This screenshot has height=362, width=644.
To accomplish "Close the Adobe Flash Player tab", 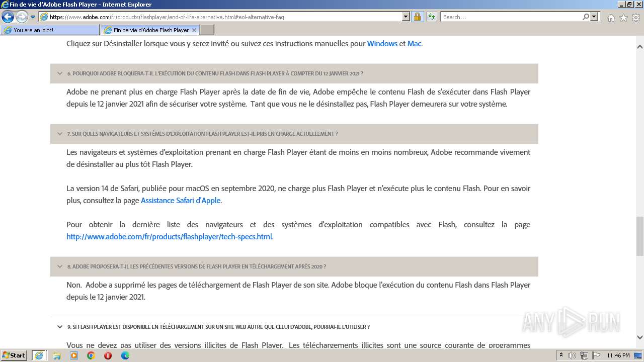I will (x=194, y=30).
